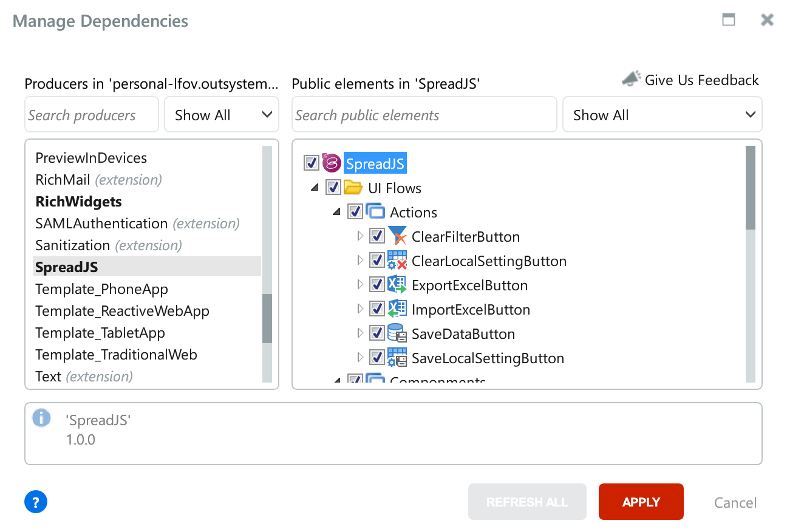The height and width of the screenshot is (532, 787).
Task: Select the SpreadJS producer row
Action: tap(147, 267)
